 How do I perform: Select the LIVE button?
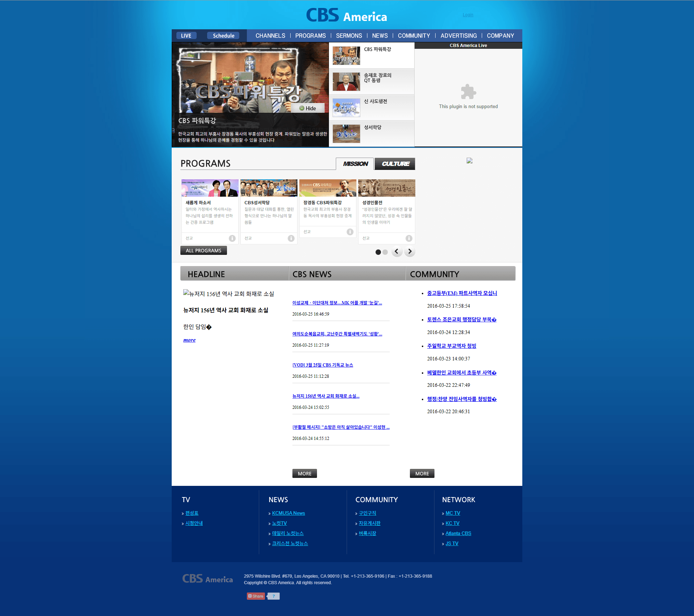[x=186, y=35]
